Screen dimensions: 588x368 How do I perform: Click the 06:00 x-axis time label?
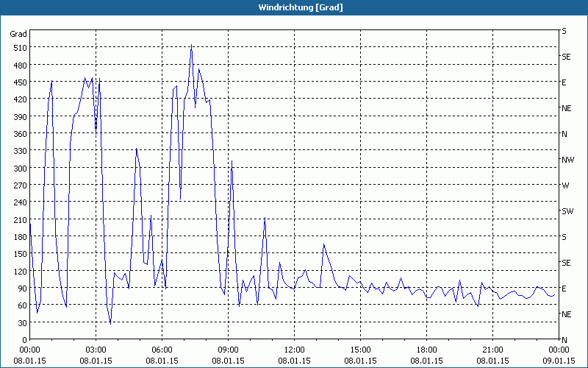pos(162,350)
